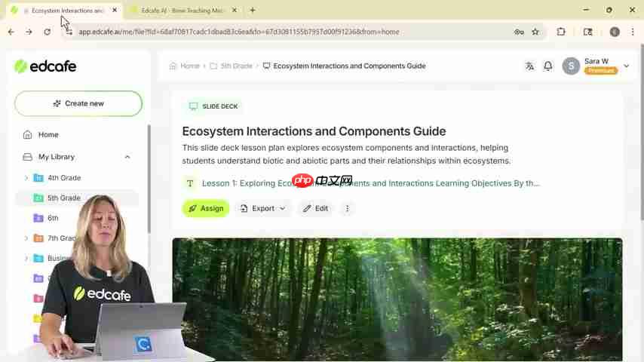Click the Edit button

coord(315,208)
